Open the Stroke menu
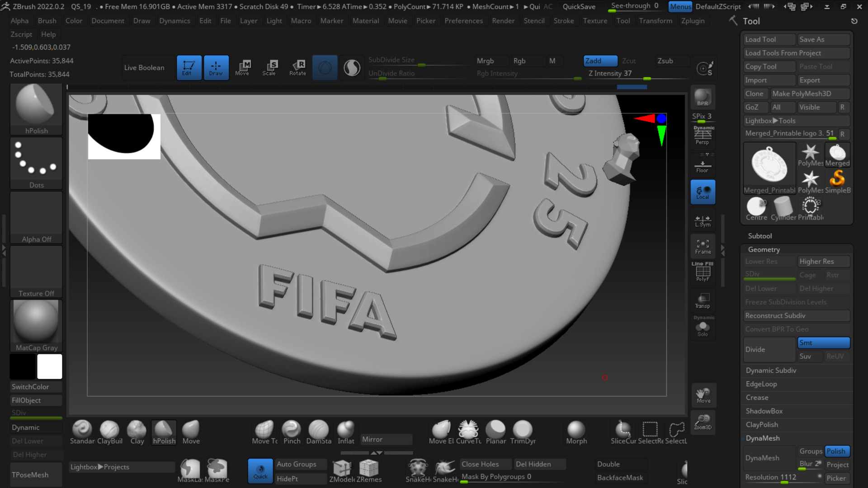Screen dimensions: 868x488 point(564,21)
